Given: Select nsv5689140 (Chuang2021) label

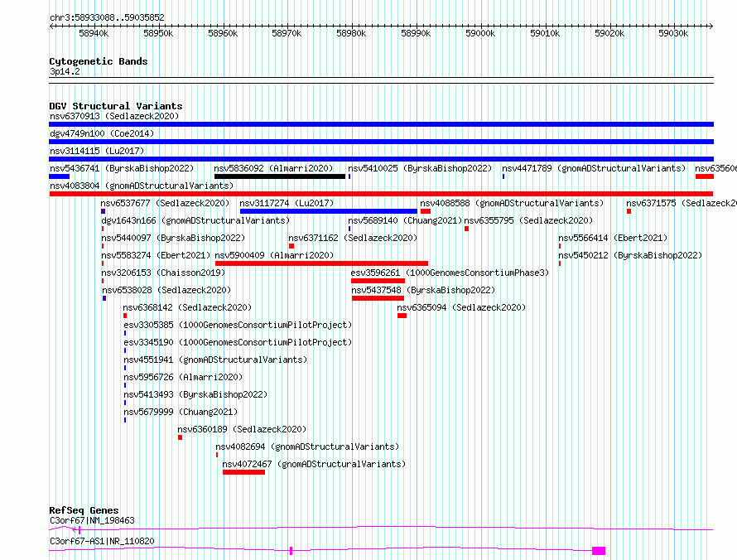Looking at the screenshot, I should pyautogui.click(x=405, y=220).
